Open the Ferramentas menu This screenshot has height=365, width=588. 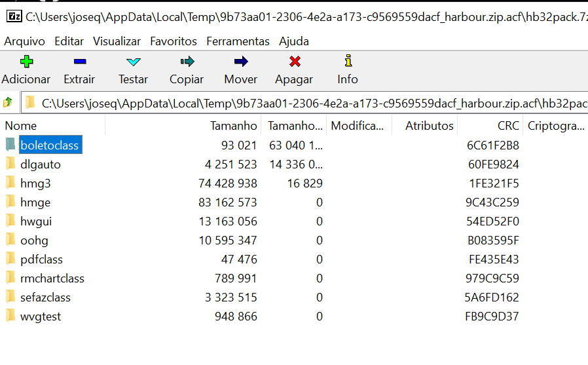[238, 41]
